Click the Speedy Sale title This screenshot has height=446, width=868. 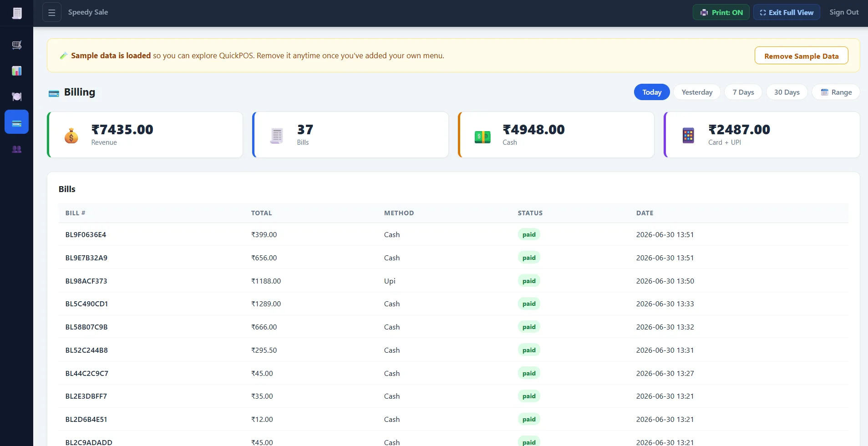88,12
